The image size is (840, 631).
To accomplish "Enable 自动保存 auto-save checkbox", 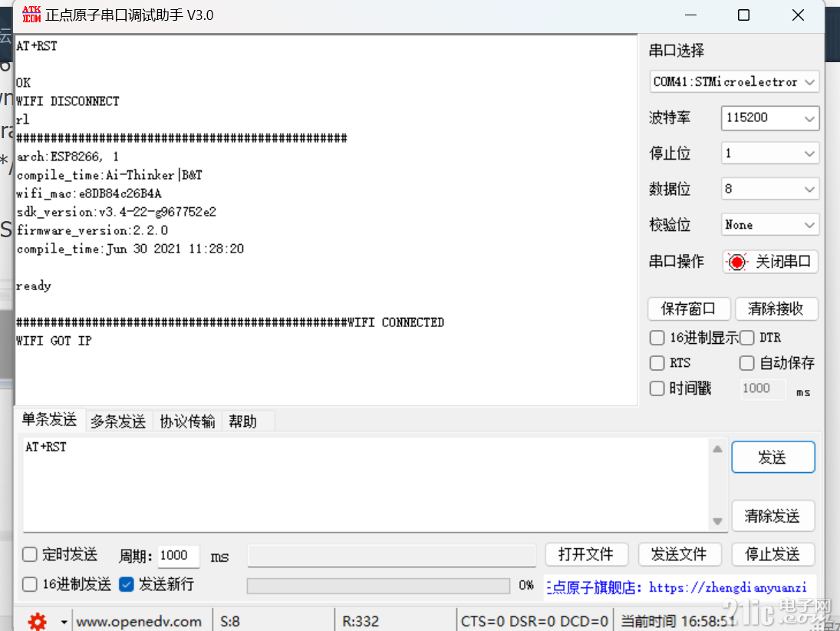I will click(x=746, y=363).
